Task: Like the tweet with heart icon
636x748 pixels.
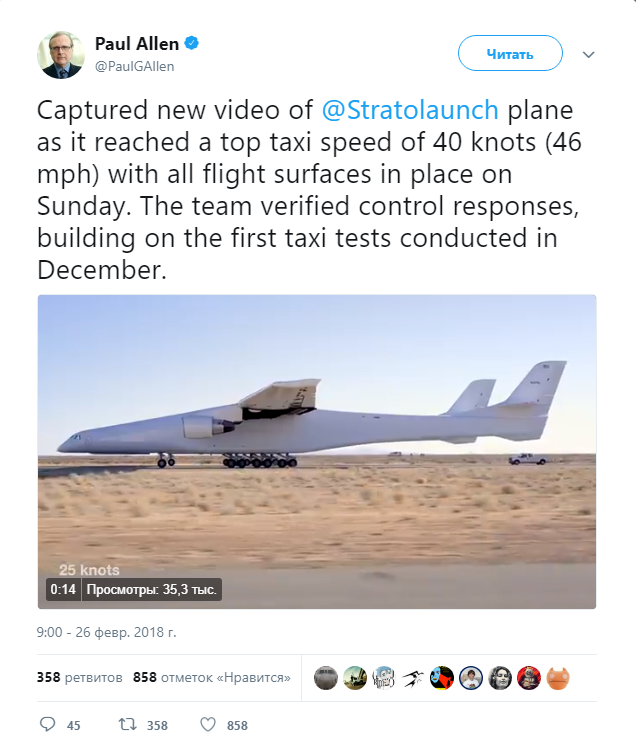Action: pos(208,724)
